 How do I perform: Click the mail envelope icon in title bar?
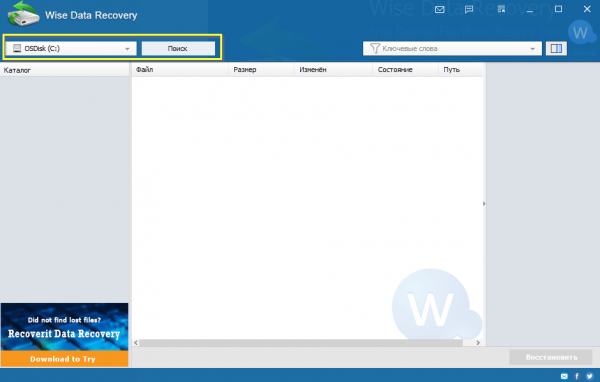pos(440,10)
